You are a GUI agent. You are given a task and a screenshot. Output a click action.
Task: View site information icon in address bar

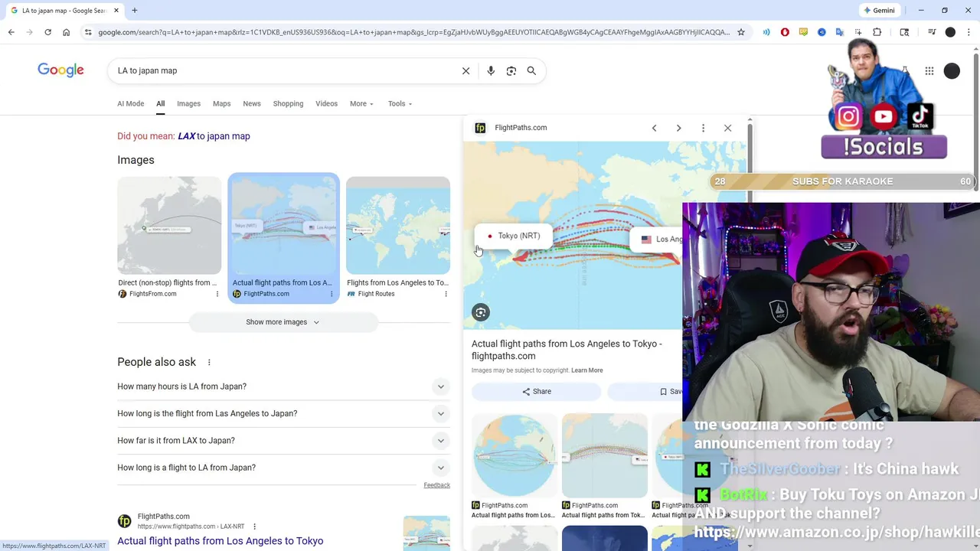pos(88,32)
